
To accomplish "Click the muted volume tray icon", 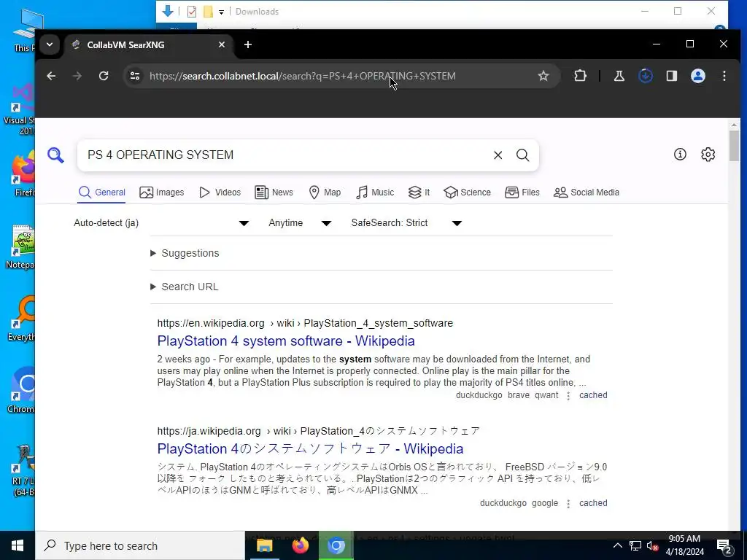I will coord(653,545).
